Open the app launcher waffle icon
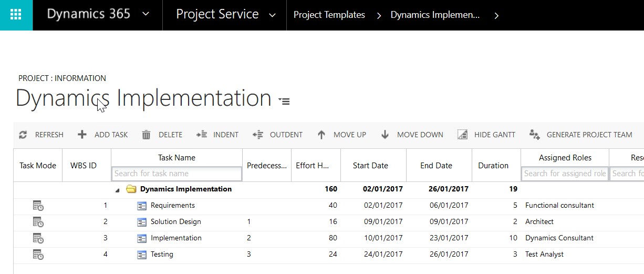Viewport: 644px width, 274px height. tap(16, 15)
